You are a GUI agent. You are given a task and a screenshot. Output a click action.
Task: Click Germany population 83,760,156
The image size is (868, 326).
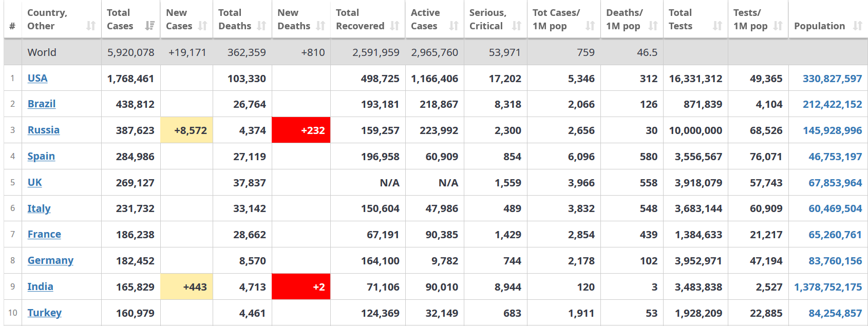(x=835, y=261)
